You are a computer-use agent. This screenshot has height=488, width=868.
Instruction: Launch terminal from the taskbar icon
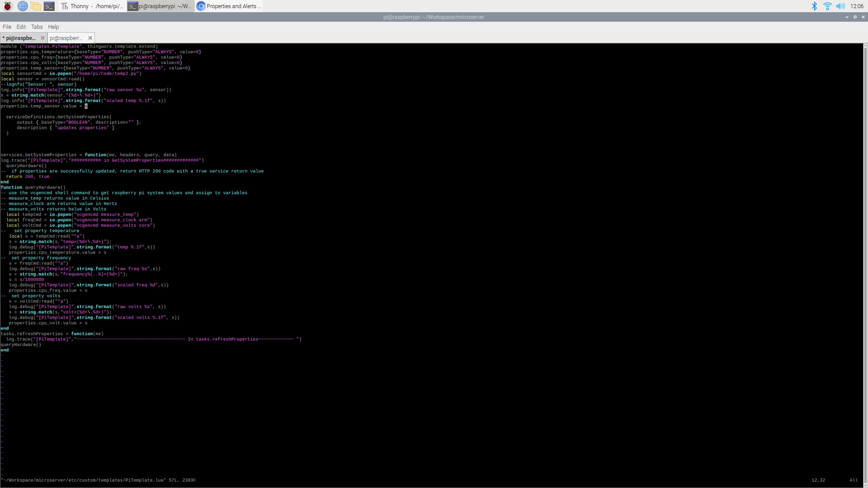point(49,6)
